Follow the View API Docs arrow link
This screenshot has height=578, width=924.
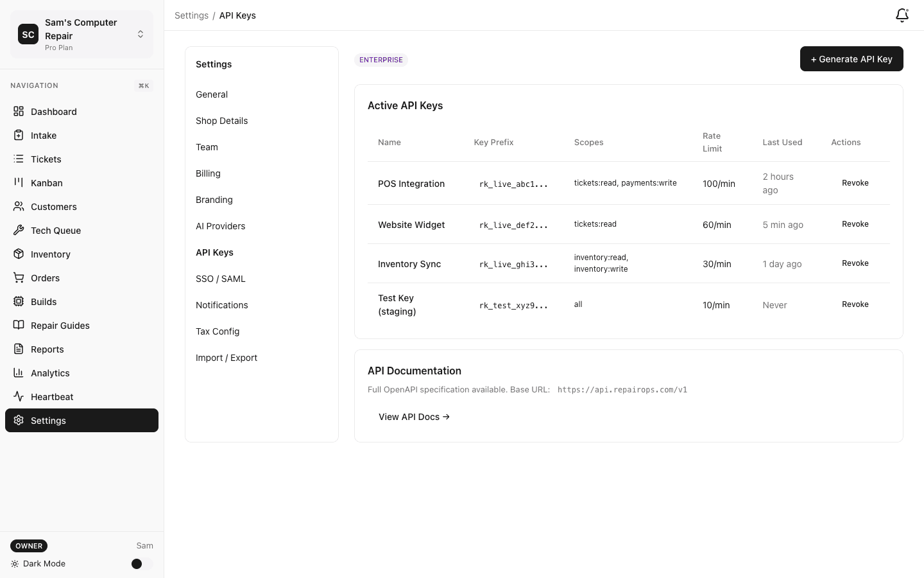coord(414,416)
